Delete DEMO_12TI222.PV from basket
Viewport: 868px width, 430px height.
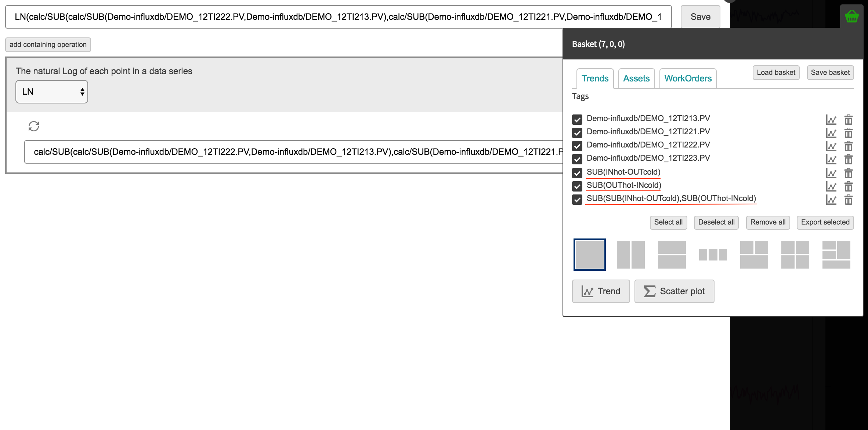(849, 146)
